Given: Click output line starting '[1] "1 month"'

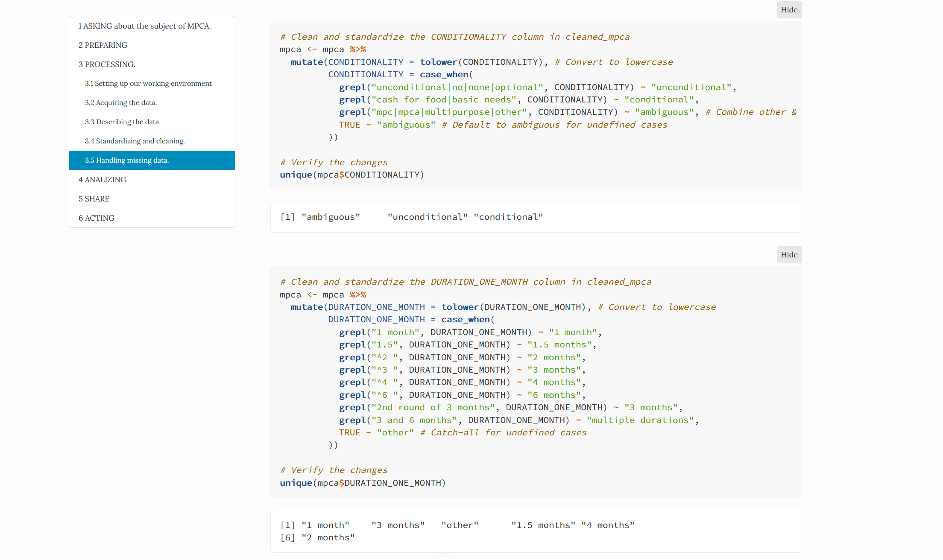Looking at the screenshot, I should coord(457,525).
